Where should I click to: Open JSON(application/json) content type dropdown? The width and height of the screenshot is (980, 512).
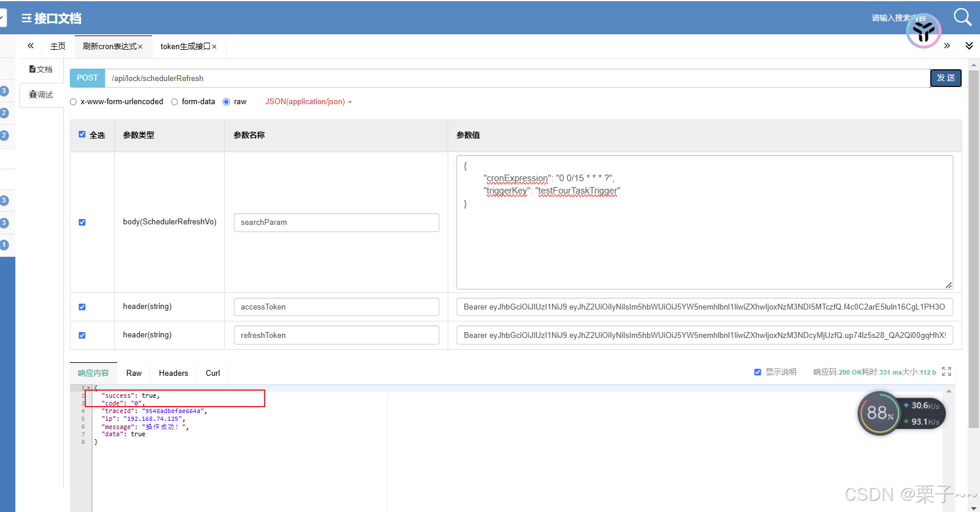point(309,102)
